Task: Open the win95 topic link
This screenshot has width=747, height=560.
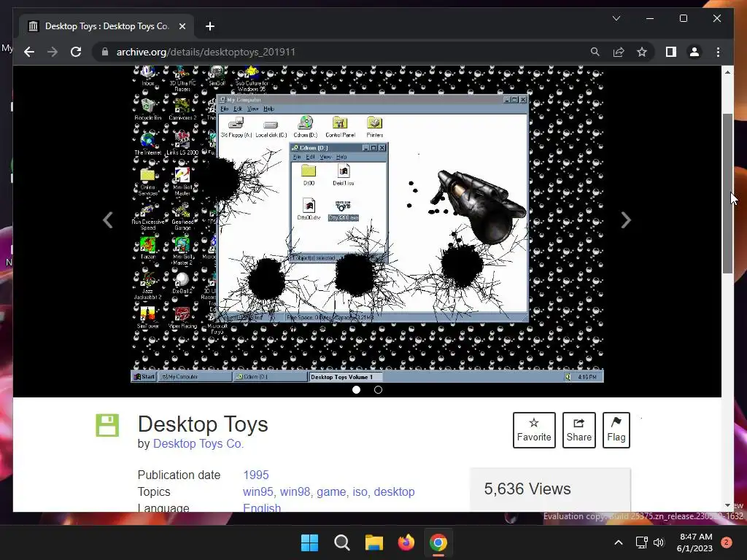Action: pos(258,491)
